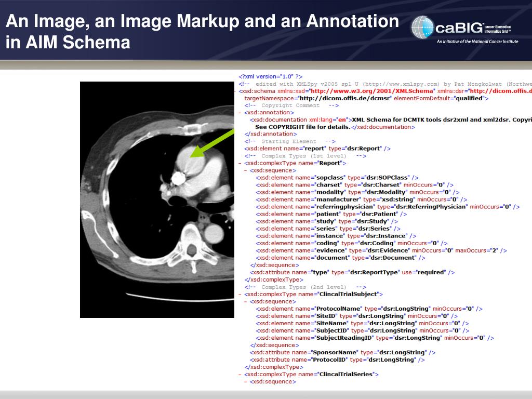Collapse the xsd:sequence under Report complexType

point(246,170)
